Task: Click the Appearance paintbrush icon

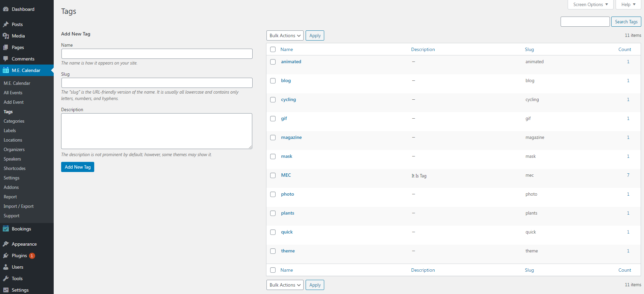Action: 6,244
